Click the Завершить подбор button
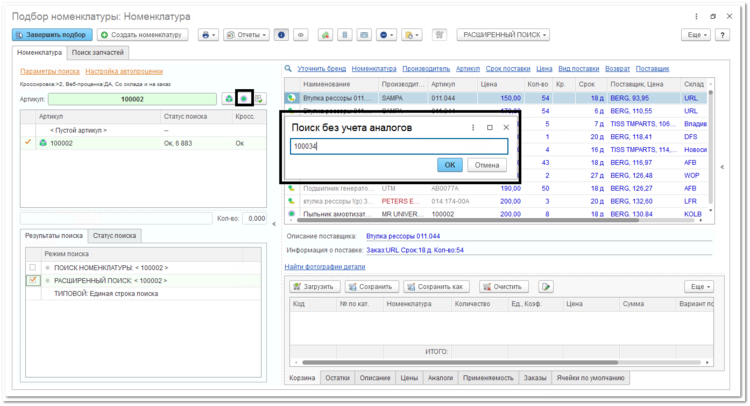The height and width of the screenshot is (406, 750). point(52,35)
